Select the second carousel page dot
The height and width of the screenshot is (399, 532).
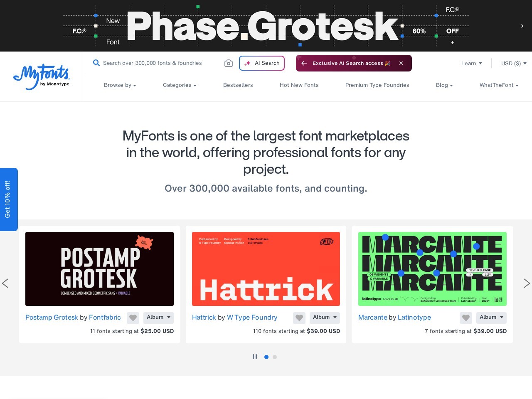275,357
